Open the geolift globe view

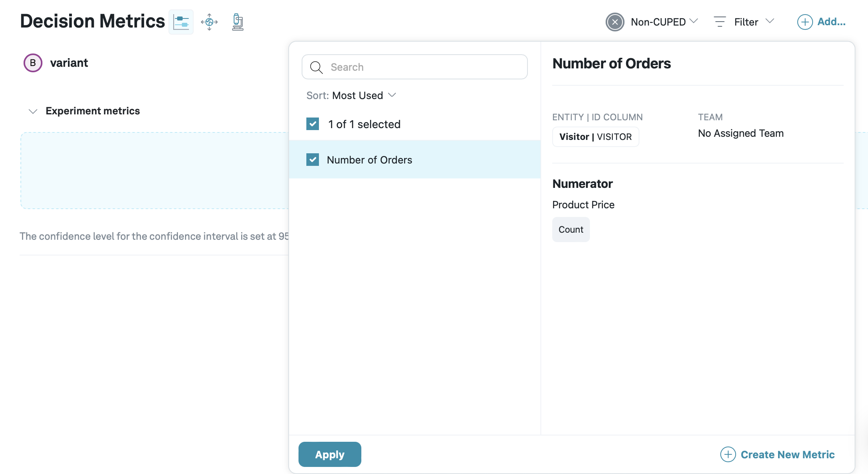click(x=210, y=22)
